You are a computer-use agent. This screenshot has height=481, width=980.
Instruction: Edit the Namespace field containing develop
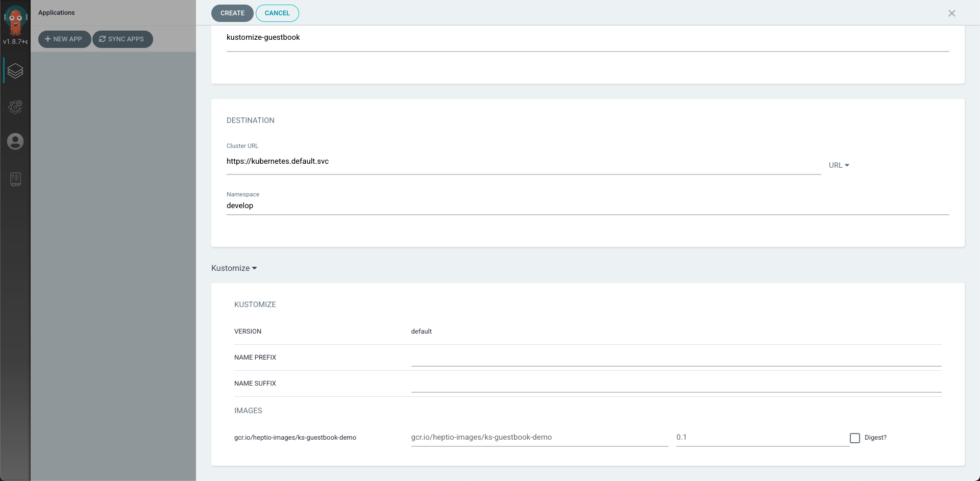(587, 206)
